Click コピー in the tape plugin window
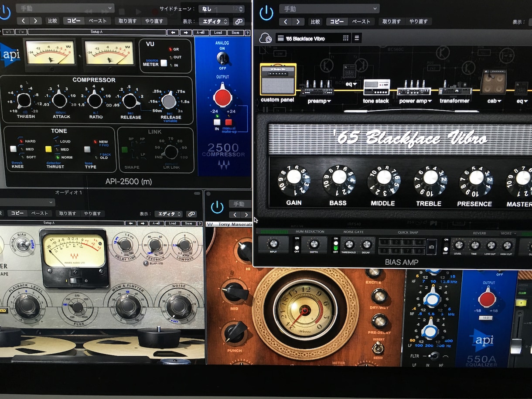The width and height of the screenshot is (532, 399). [x=17, y=213]
